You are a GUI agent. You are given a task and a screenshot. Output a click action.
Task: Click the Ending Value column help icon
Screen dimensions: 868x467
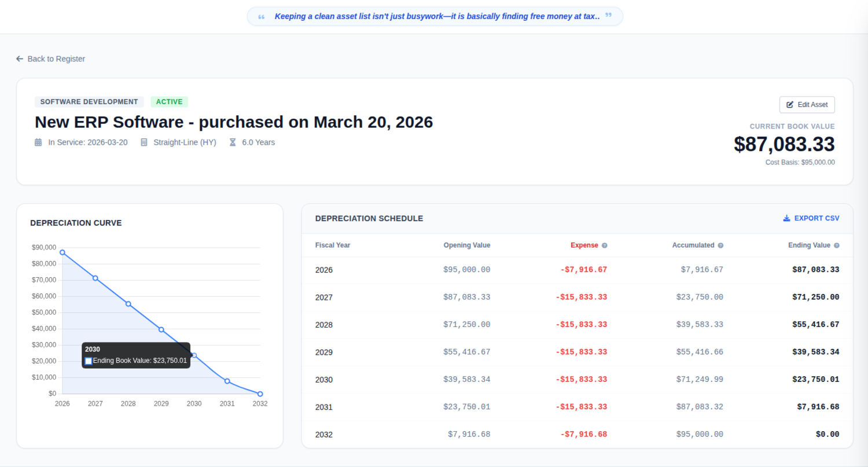[x=837, y=245]
